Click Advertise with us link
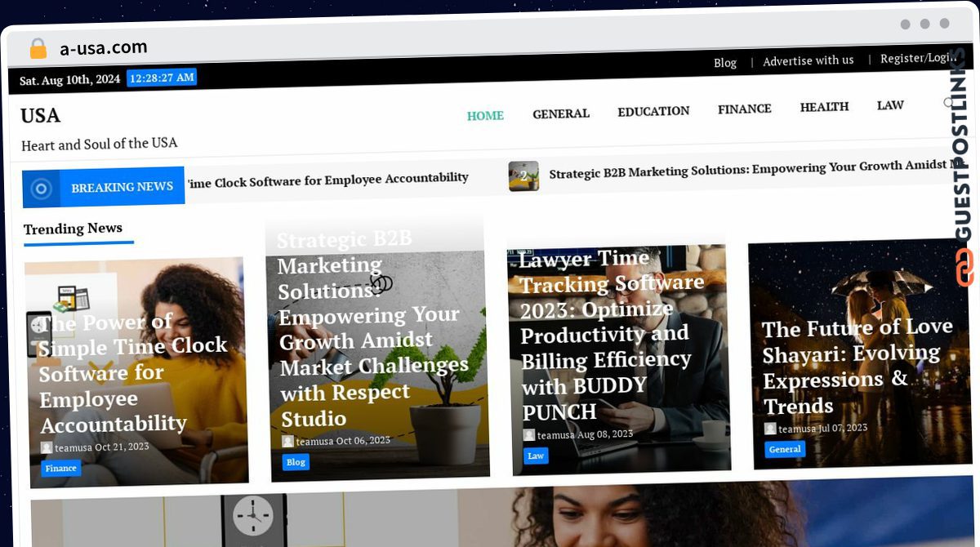This screenshot has width=980, height=547. click(x=808, y=60)
